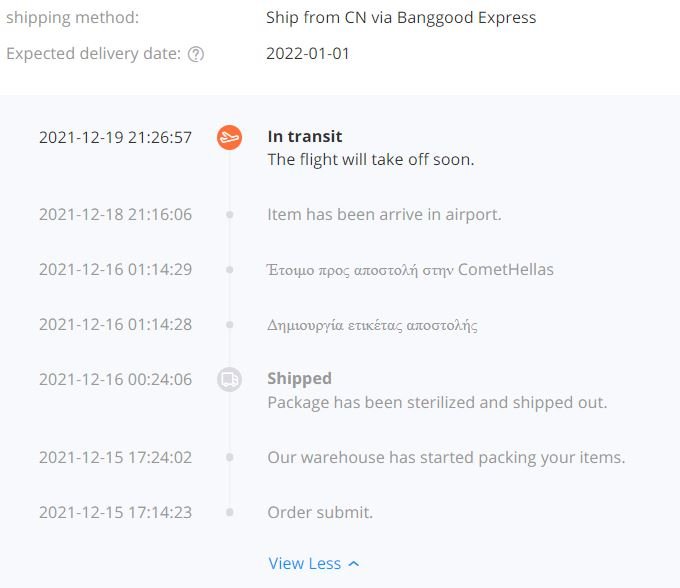Click the timeline dot beside CometHellas entry
680x588 pixels.
230,270
